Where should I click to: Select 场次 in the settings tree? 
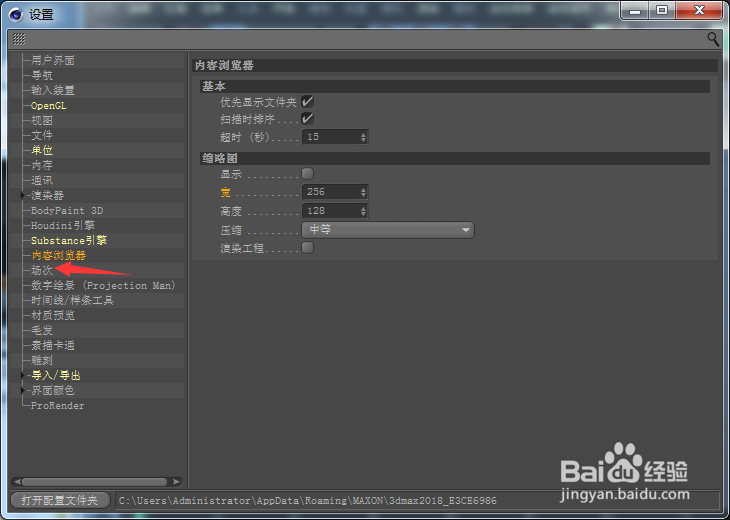42,270
